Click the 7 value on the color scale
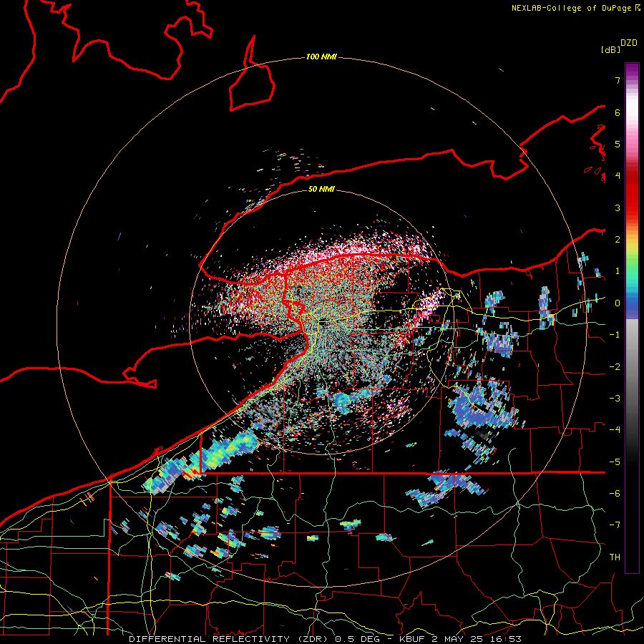This screenshot has height=644, width=644. pos(618,80)
